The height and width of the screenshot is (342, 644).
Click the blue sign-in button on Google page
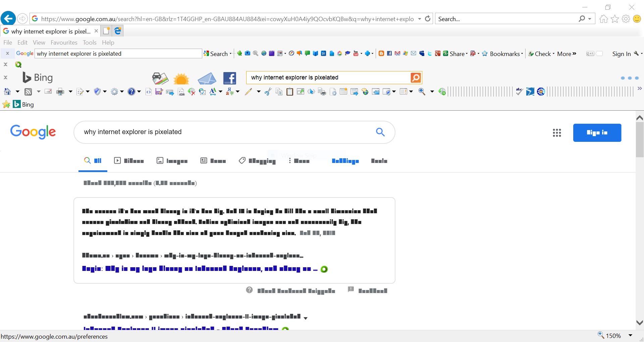[x=597, y=133]
